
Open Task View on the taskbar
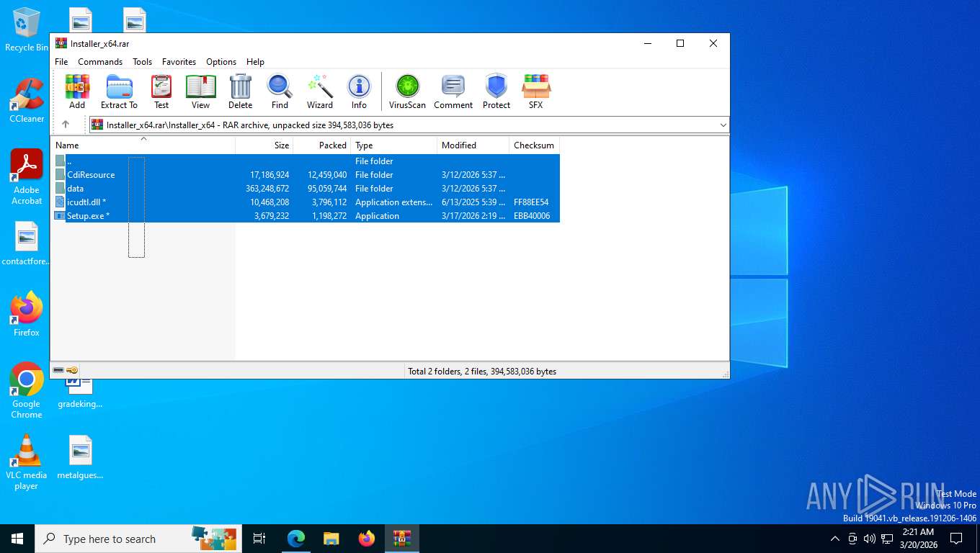(259, 539)
